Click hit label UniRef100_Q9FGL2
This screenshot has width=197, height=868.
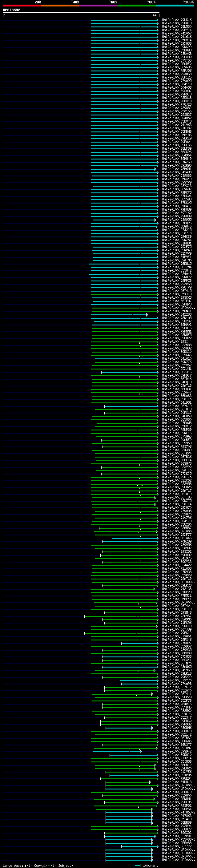[x=177, y=633]
